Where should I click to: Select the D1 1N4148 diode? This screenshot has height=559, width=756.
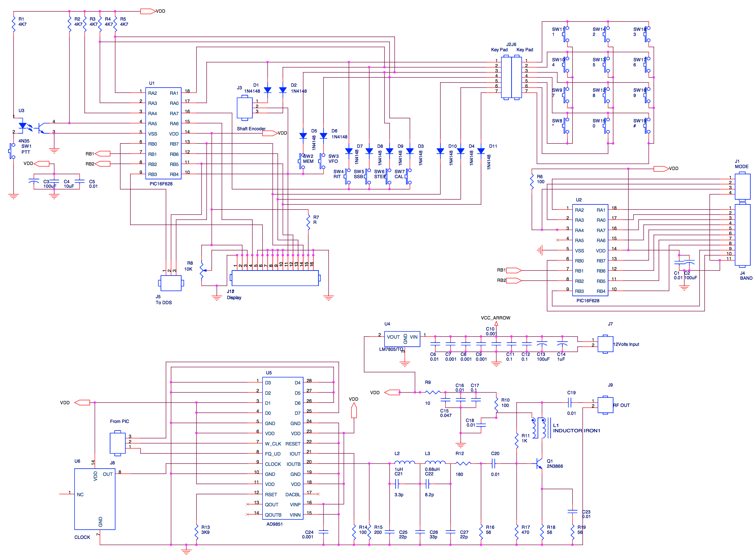(x=267, y=90)
